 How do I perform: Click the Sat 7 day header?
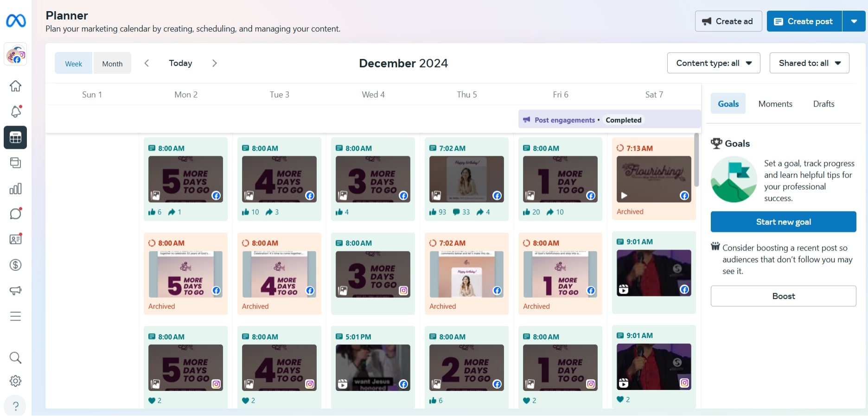654,95
